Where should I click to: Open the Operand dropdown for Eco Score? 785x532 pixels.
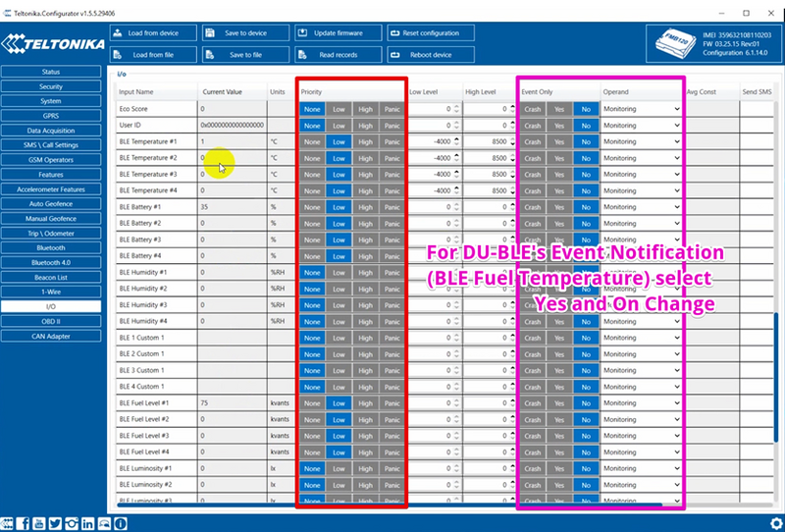click(642, 109)
